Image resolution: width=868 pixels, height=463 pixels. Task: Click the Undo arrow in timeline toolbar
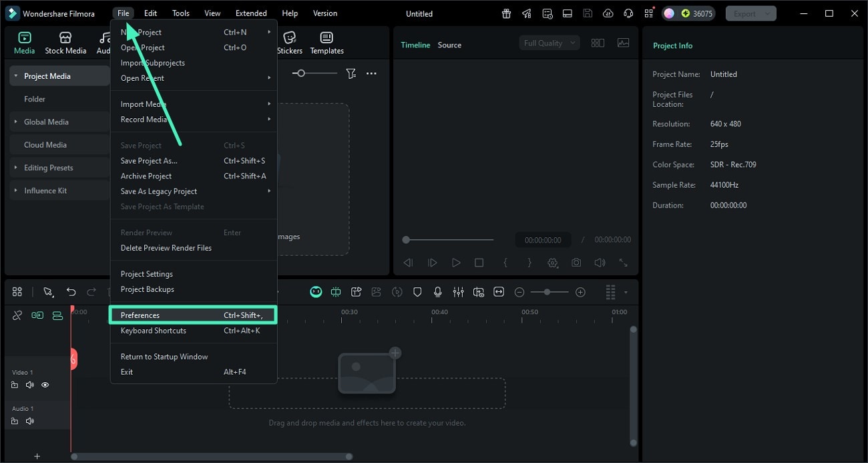click(x=71, y=292)
